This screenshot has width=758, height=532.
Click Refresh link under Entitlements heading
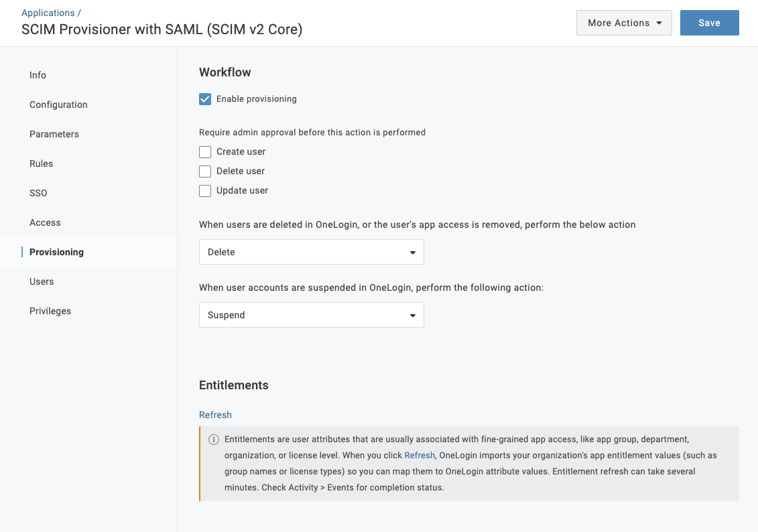(x=215, y=415)
